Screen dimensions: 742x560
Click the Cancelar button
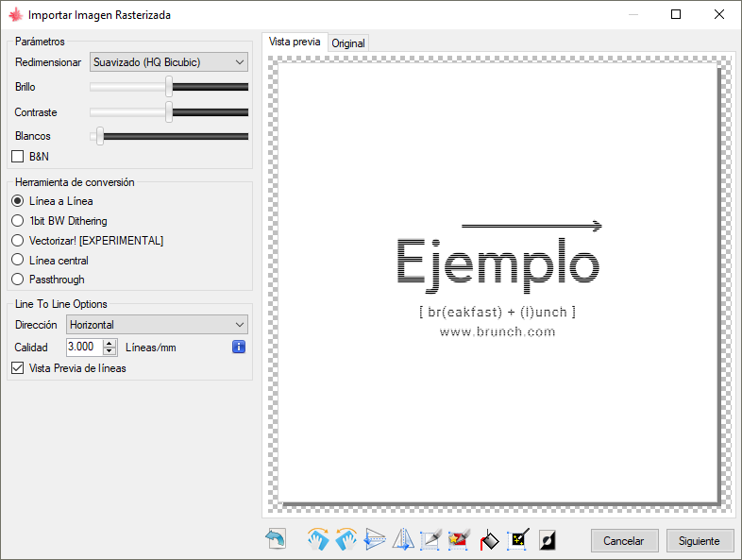tap(624, 540)
